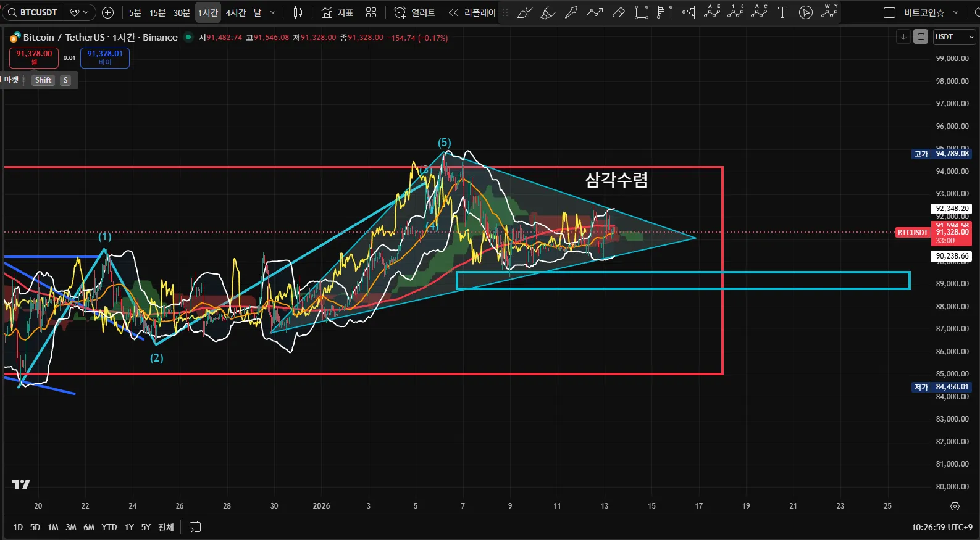The image size is (980, 540).
Task: Select the highlighter tool in the toolbar
Action: tap(548, 12)
